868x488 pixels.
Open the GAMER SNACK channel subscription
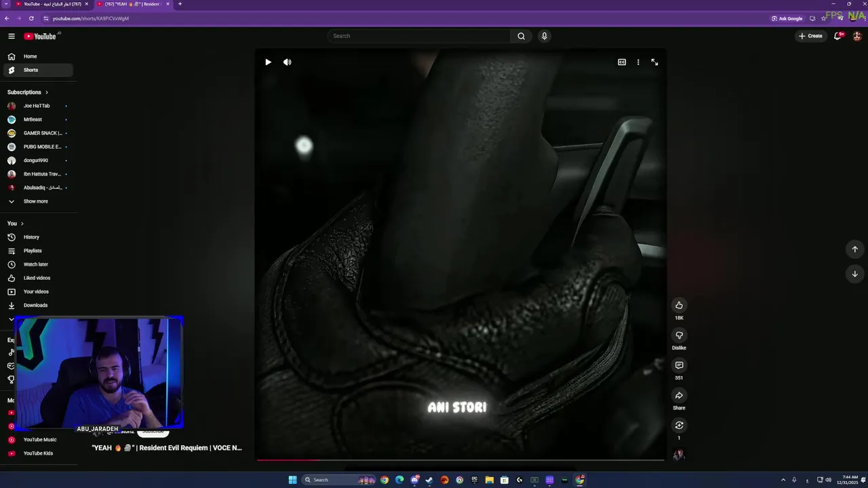38,133
